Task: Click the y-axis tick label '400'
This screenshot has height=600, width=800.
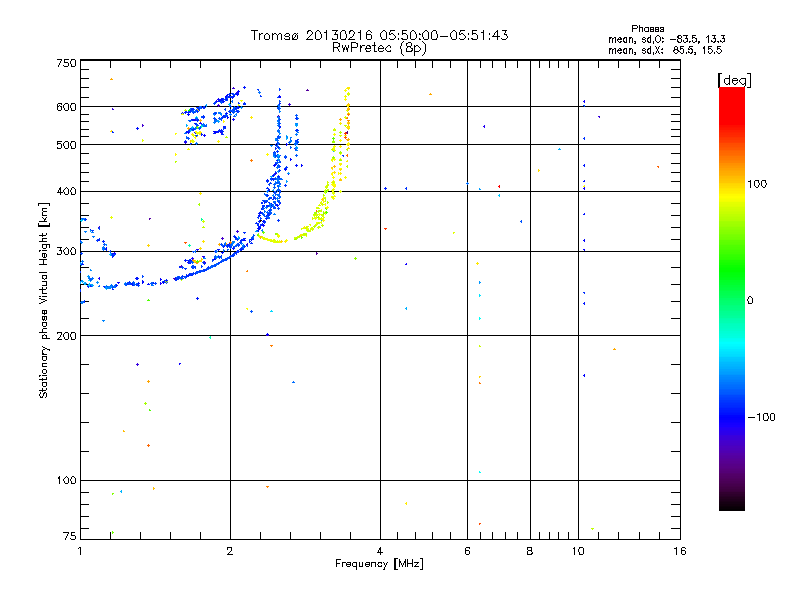Action: pos(66,191)
